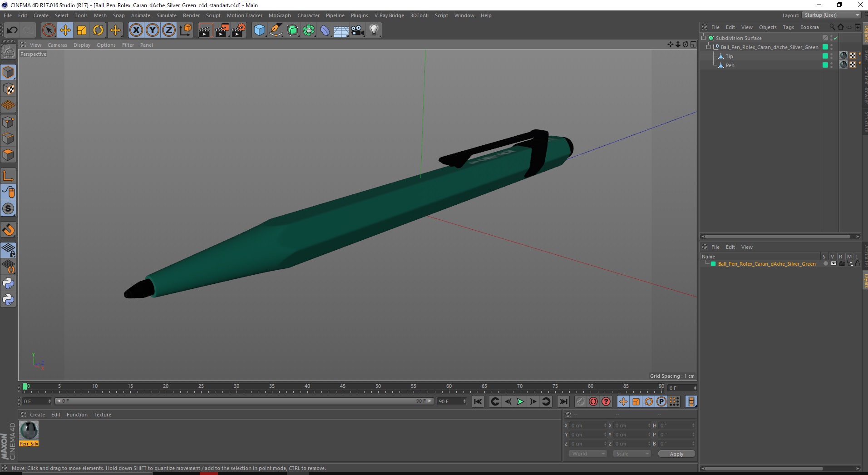The image size is (868, 475).
Task: Activate the Move tool in top toolbar
Action: pyautogui.click(x=65, y=30)
